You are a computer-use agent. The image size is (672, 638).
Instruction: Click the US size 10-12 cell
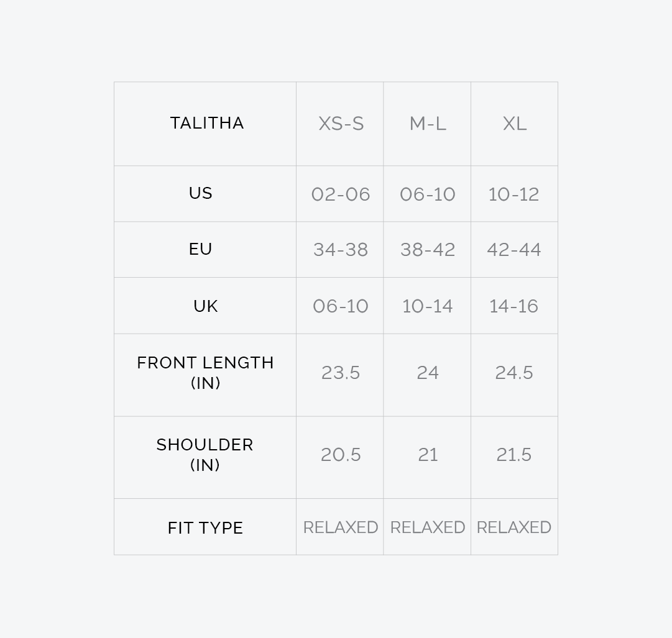514,194
